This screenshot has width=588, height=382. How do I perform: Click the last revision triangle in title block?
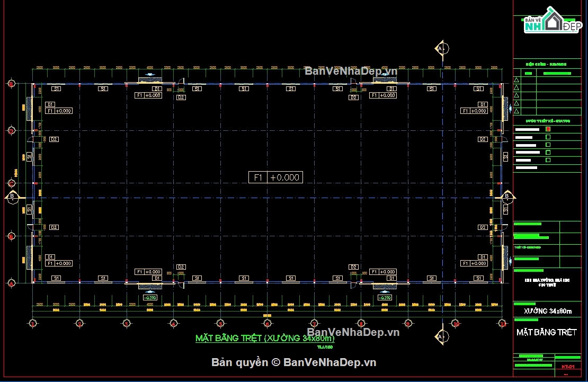coord(517,110)
